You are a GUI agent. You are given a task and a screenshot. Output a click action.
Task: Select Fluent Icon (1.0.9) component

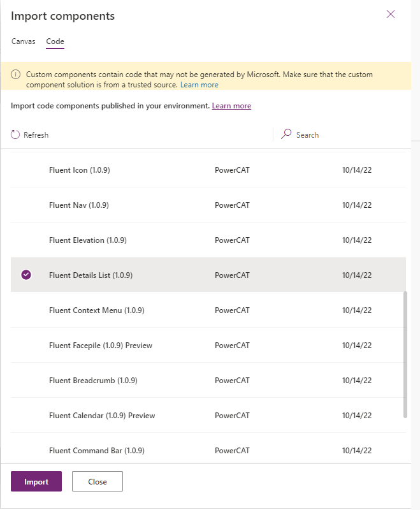[x=79, y=170]
